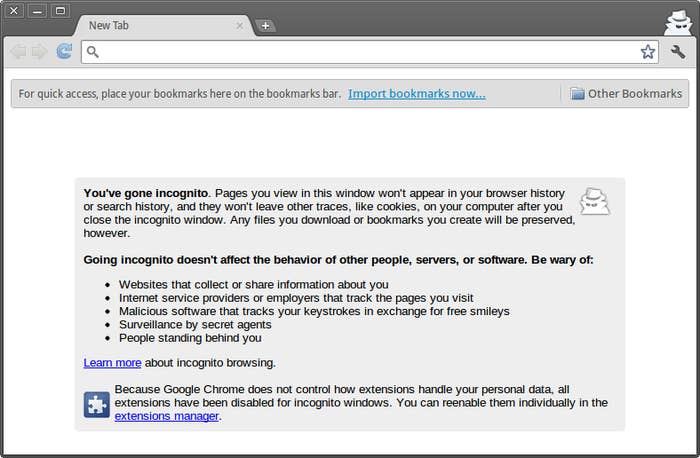Viewport: 700px width, 458px height.
Task: Open a new tab with the plus button
Action: [265, 26]
